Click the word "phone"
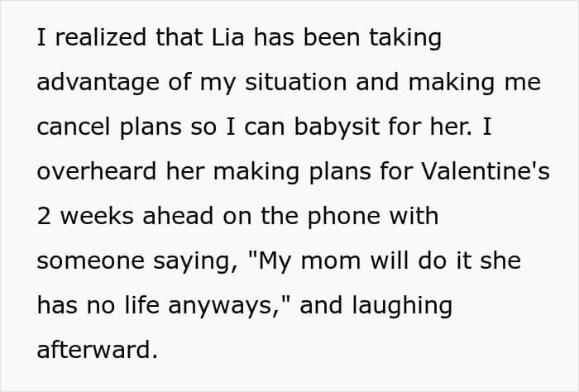The width and height of the screenshot is (579, 392). click(x=344, y=217)
